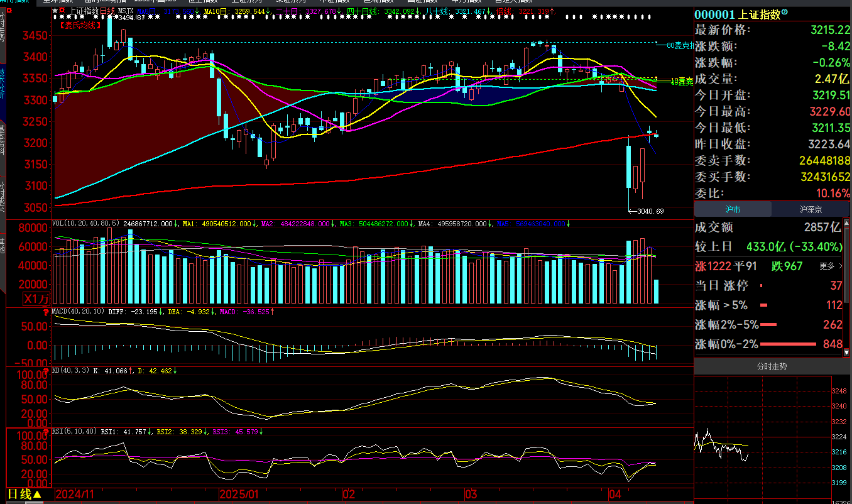Screen dimensions: 852x504
Task: Click the MACD(40,20,10) indicator label
Action: click(x=77, y=312)
